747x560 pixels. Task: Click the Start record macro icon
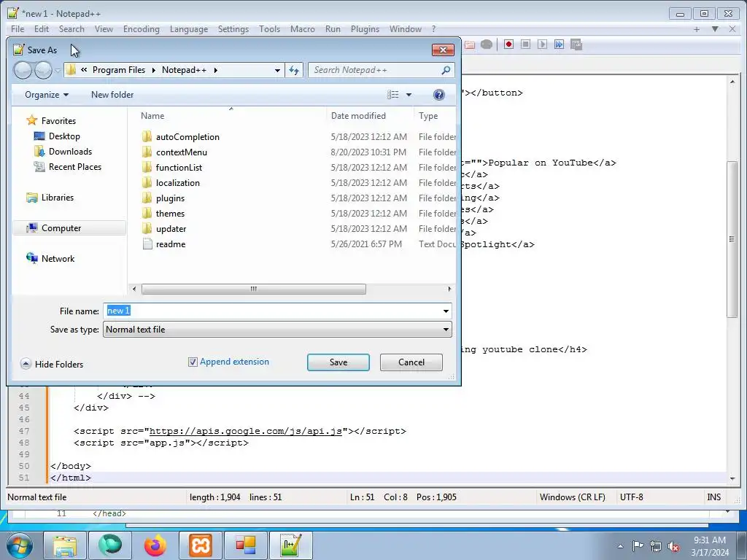(508, 44)
